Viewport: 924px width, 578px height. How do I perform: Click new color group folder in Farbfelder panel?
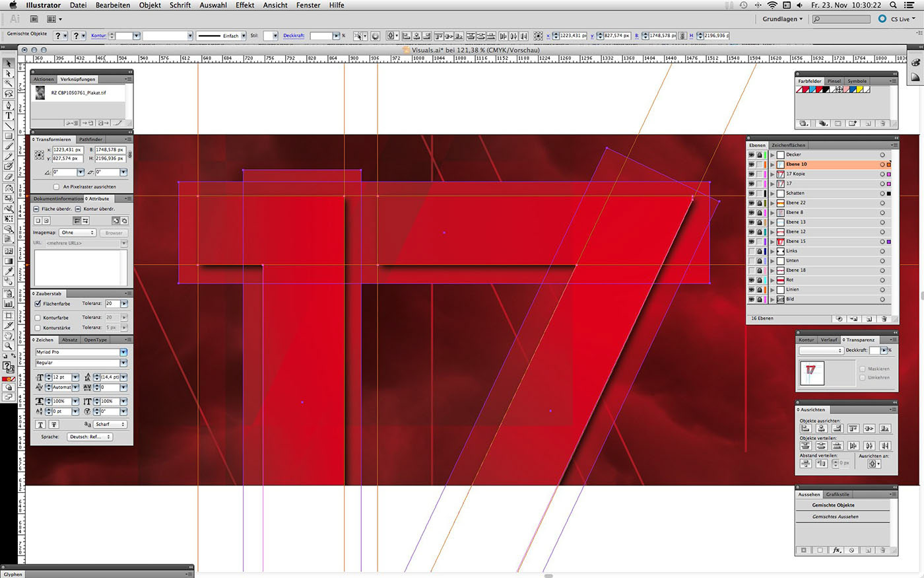click(x=852, y=124)
